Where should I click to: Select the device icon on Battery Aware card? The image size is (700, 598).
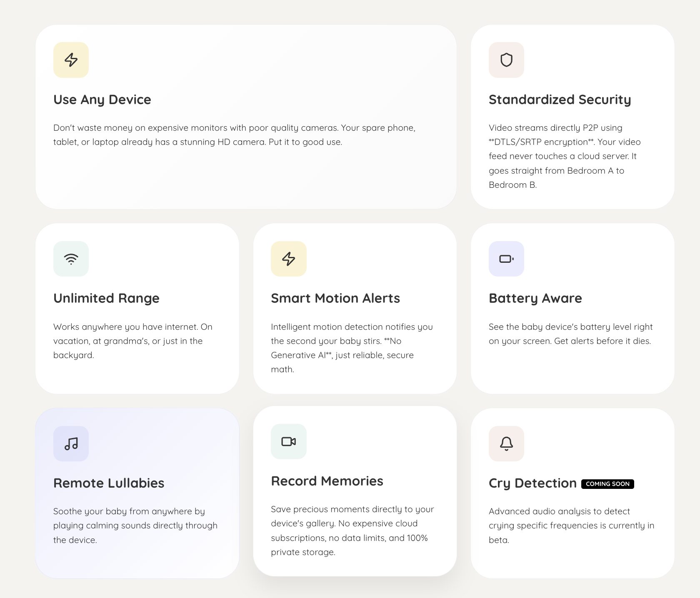tap(506, 259)
